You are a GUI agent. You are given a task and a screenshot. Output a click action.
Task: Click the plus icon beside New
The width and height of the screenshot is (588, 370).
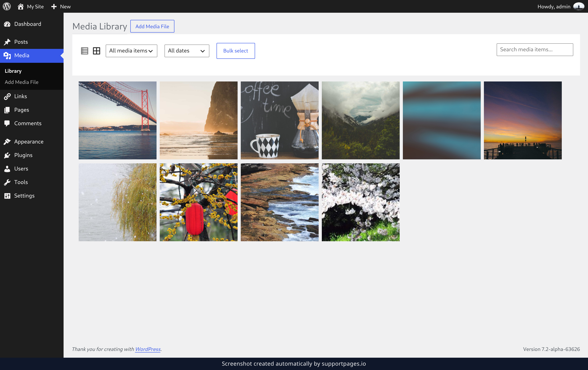[54, 7]
